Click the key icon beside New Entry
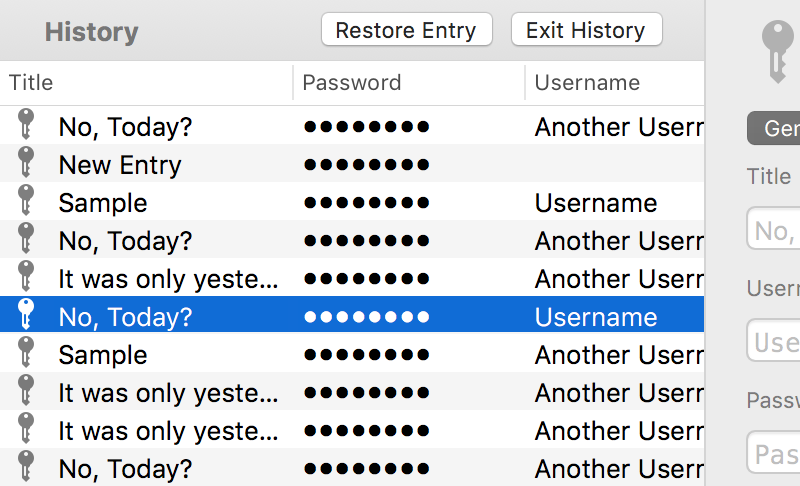The width and height of the screenshot is (800, 486). [x=26, y=163]
